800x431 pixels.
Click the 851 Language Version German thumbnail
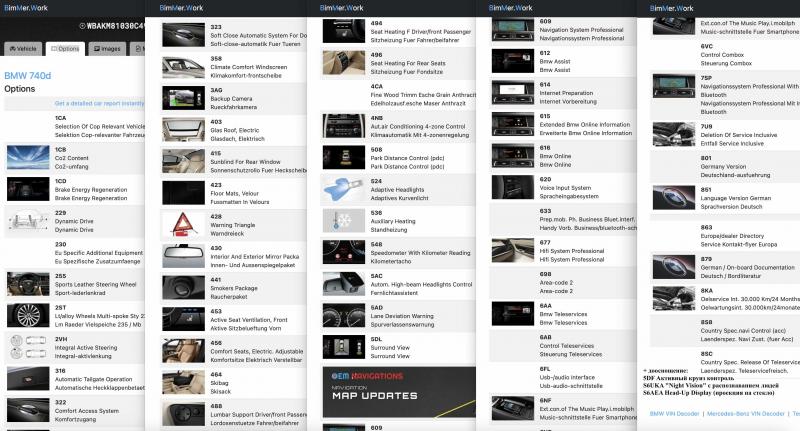(x=674, y=197)
